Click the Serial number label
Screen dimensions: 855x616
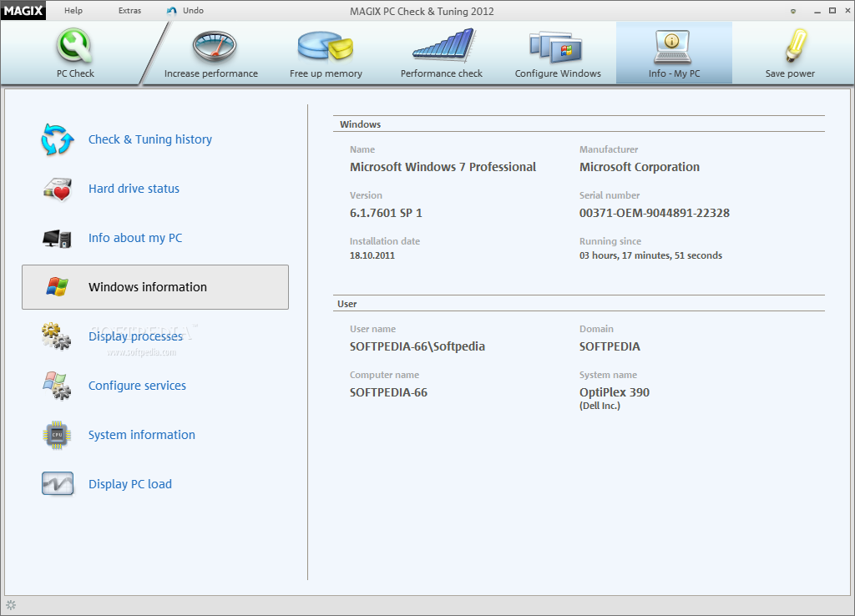(610, 195)
